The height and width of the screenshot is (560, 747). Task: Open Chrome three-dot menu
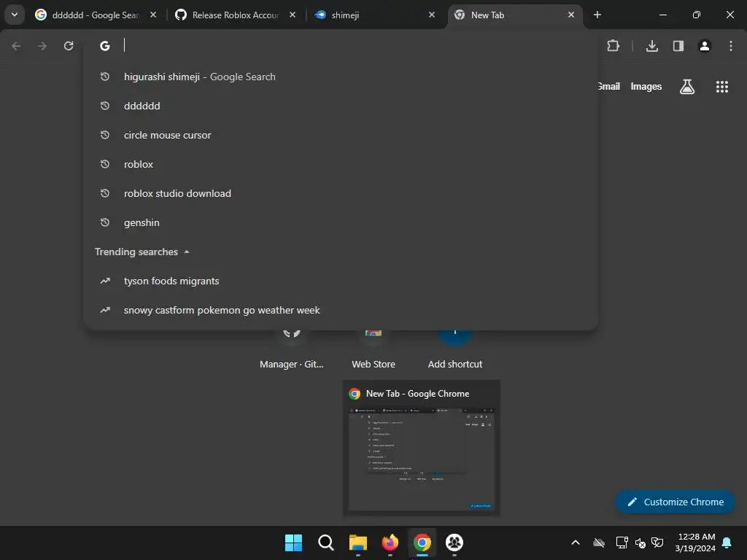[x=731, y=46]
